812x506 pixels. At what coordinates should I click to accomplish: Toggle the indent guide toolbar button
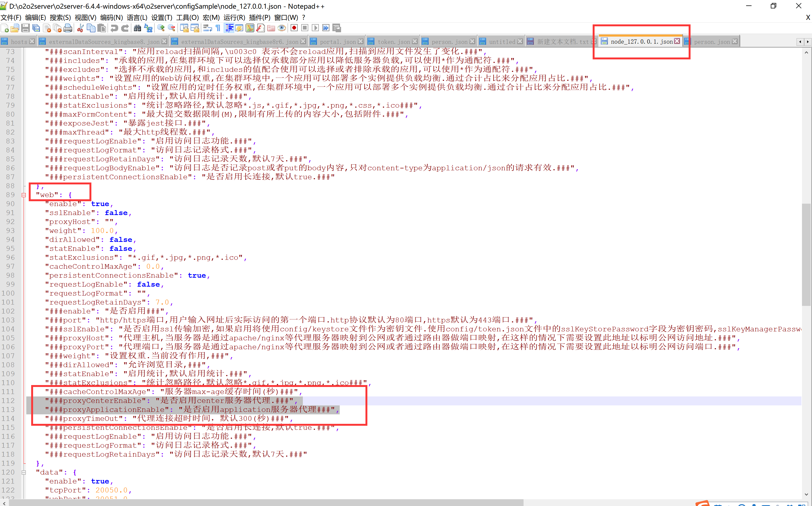click(x=229, y=28)
